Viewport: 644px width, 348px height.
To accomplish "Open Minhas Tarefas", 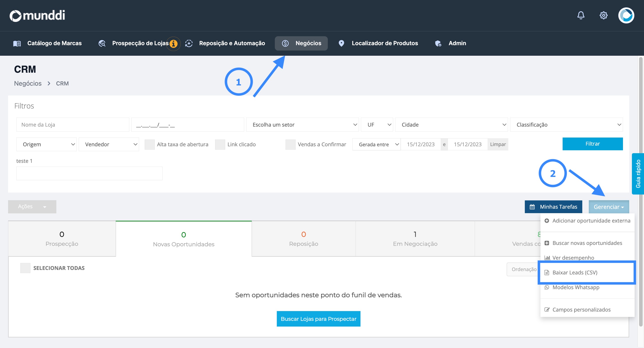I will click(x=553, y=207).
